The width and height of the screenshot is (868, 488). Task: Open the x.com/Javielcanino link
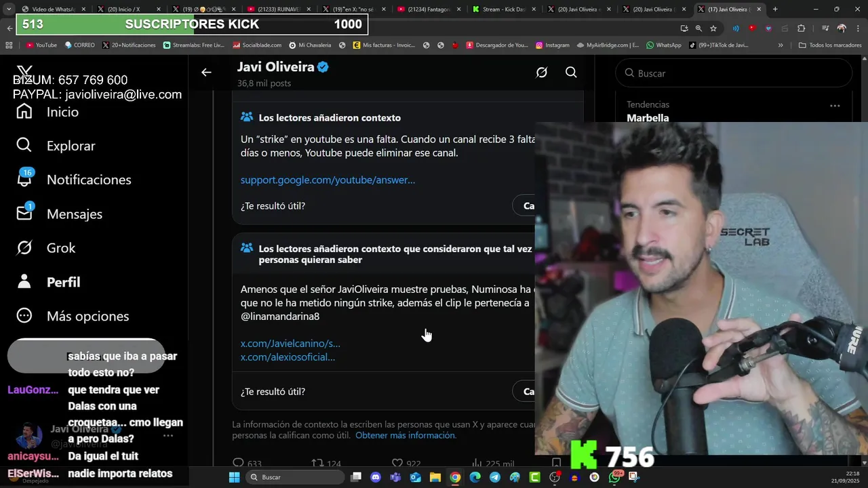pos(290,344)
